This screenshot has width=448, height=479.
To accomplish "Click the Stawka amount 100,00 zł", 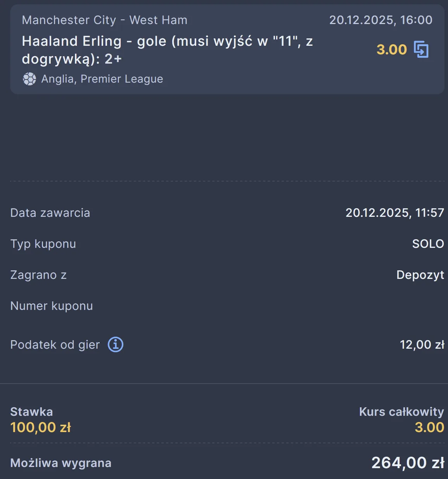I will pyautogui.click(x=40, y=427).
